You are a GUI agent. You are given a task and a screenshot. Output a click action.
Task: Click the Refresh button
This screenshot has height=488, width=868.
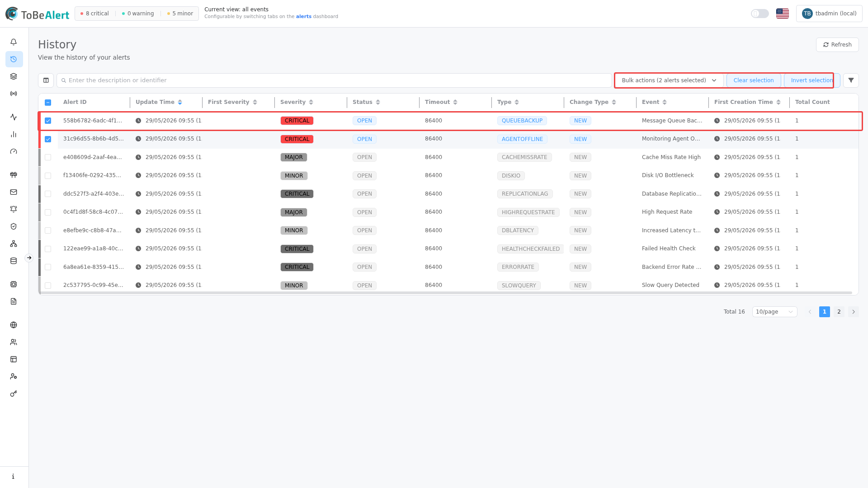(x=837, y=45)
